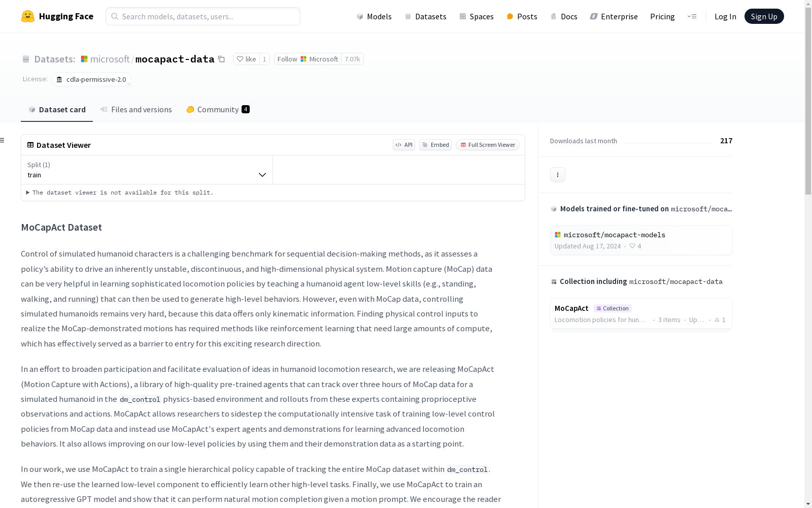Open the Files and versions tab
This screenshot has height=508, width=812.
(x=136, y=109)
